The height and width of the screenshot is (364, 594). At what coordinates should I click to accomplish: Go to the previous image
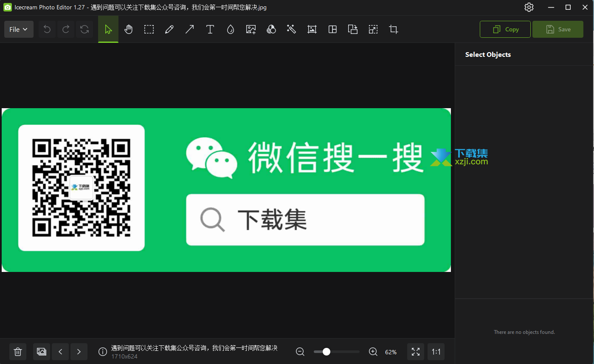60,352
